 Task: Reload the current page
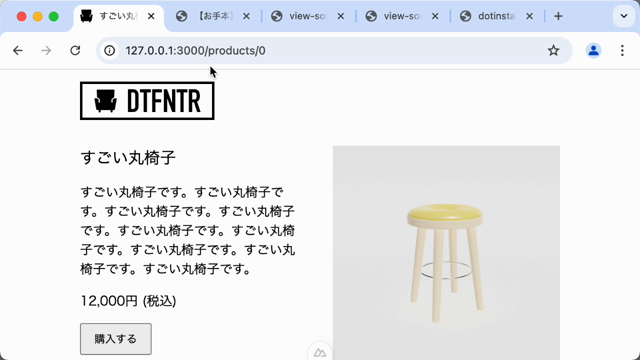75,51
